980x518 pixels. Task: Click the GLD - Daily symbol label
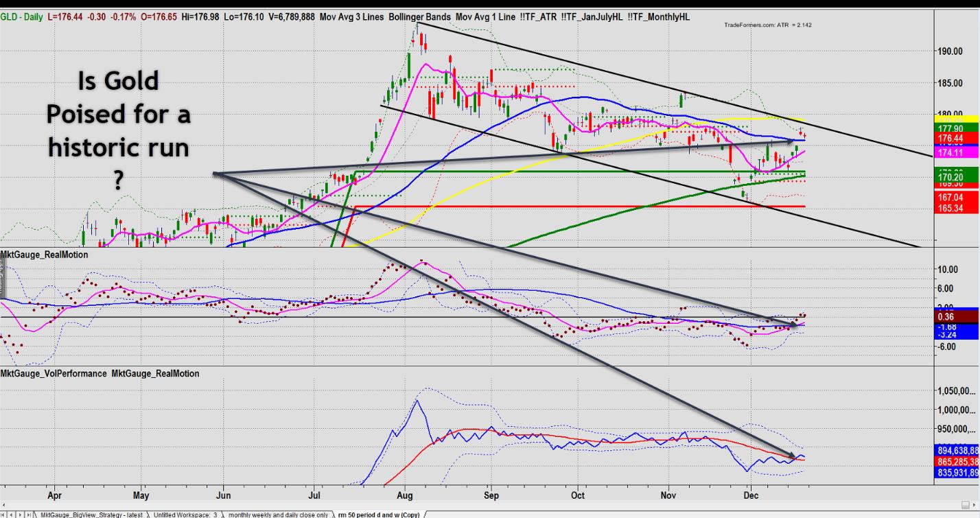click(x=22, y=16)
